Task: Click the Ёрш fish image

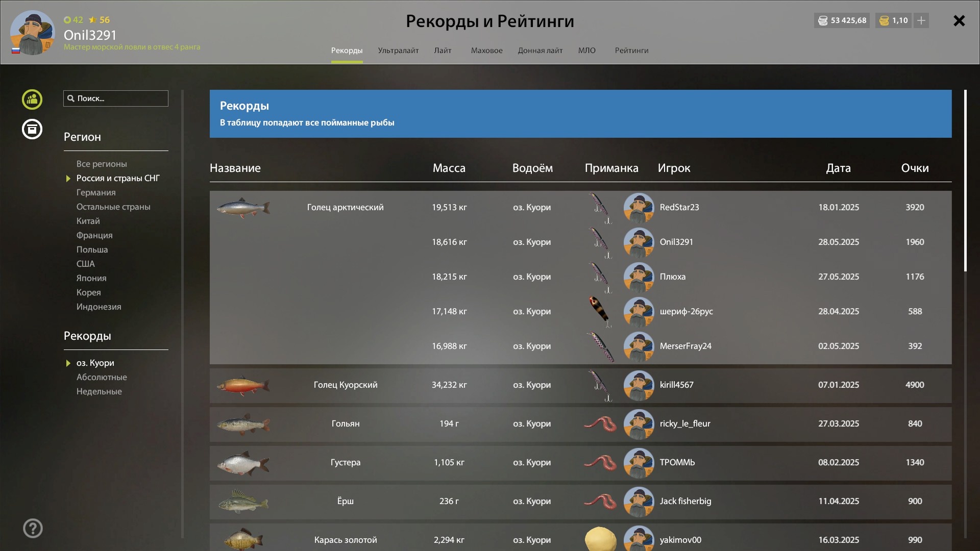Action: 243,502
